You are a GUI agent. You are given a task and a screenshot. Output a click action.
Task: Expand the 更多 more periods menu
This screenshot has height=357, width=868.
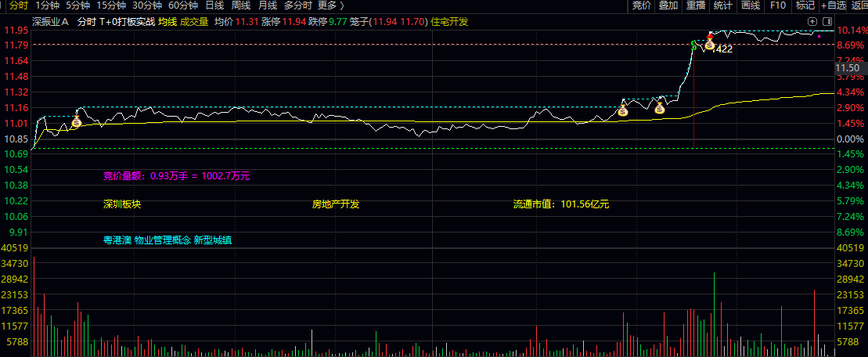[x=331, y=5]
